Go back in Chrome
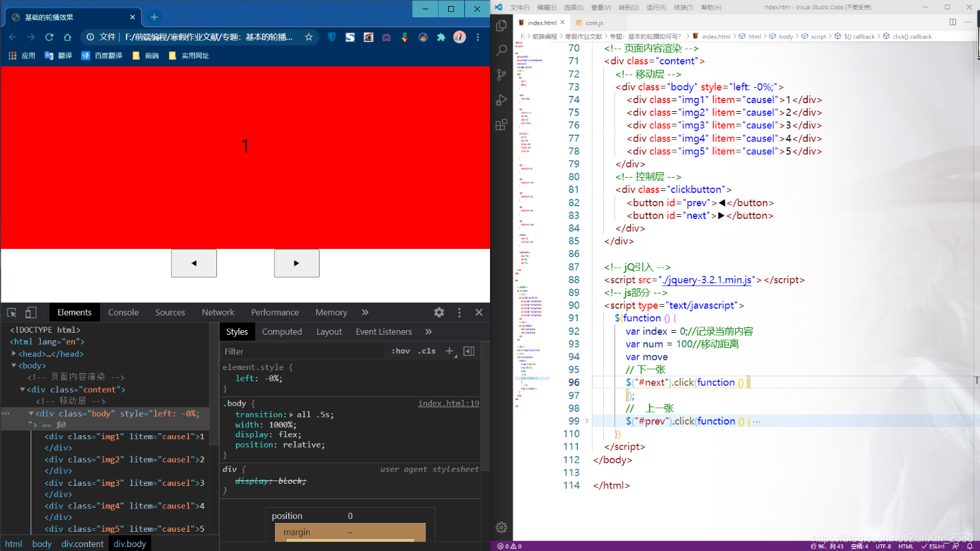Image resolution: width=980 pixels, height=551 pixels. point(12,37)
